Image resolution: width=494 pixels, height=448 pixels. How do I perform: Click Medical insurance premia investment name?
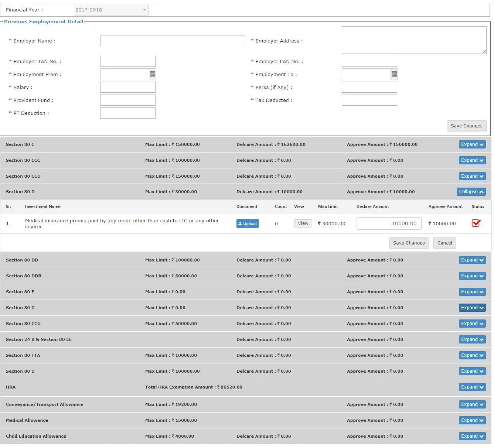click(x=122, y=223)
